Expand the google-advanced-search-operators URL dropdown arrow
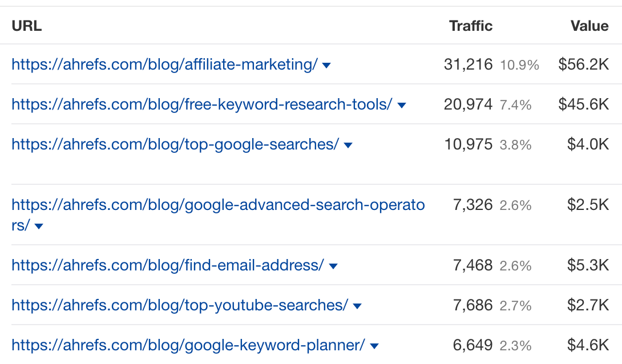This screenshot has width=622, height=364. [38, 227]
